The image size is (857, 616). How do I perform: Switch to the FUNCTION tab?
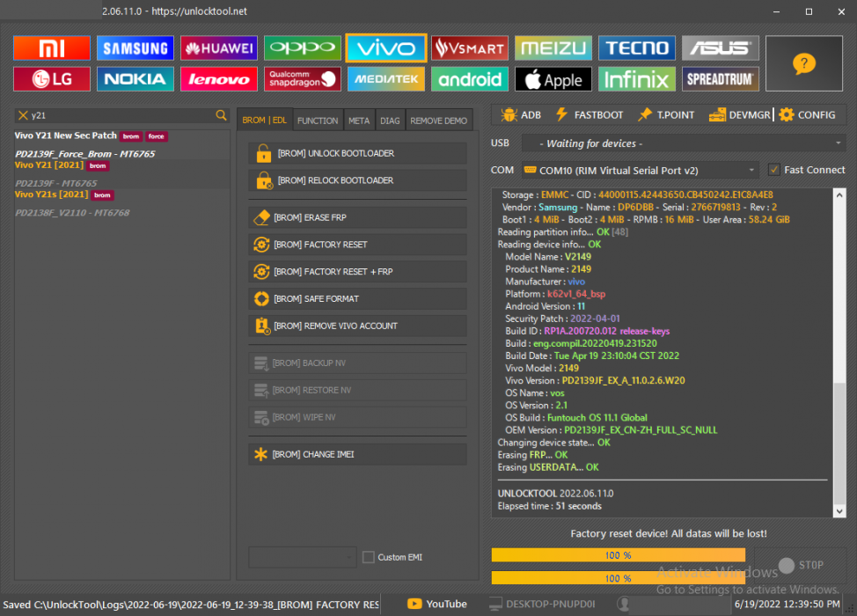click(x=318, y=121)
